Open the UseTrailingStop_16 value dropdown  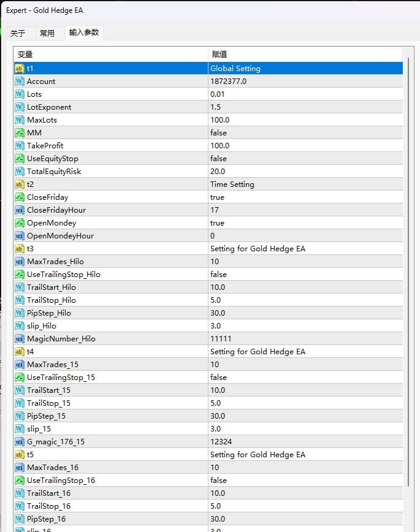coord(218,481)
